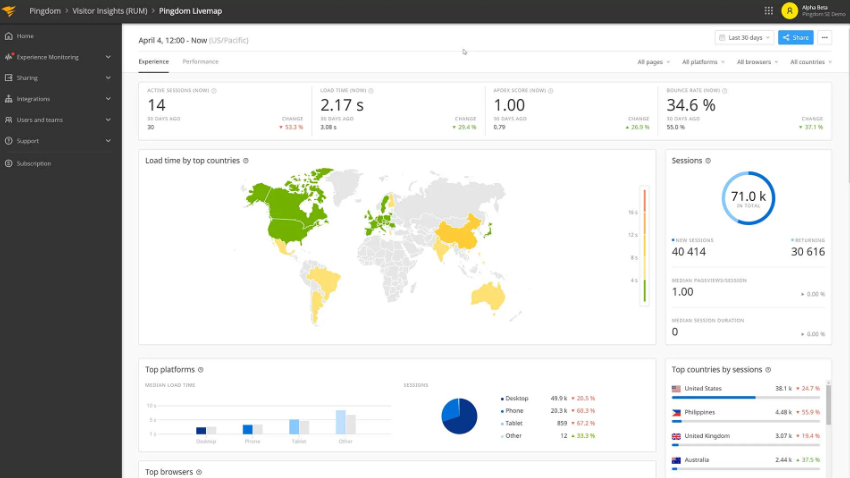Click help icon beside Top platforms

click(200, 370)
